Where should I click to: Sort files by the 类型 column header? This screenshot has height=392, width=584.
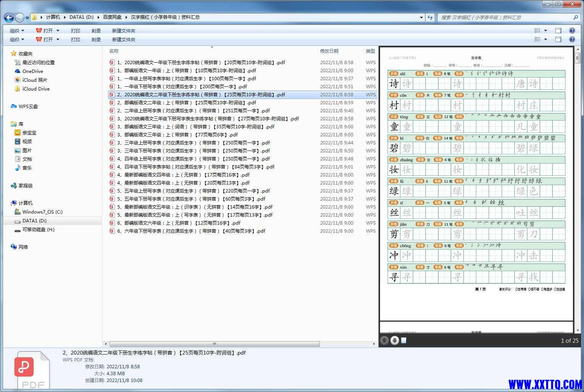click(370, 51)
